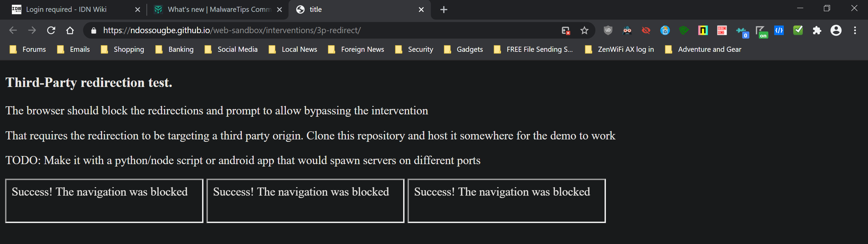Image resolution: width=868 pixels, height=244 pixels.
Task: Open a new tab with the plus button
Action: (443, 9)
